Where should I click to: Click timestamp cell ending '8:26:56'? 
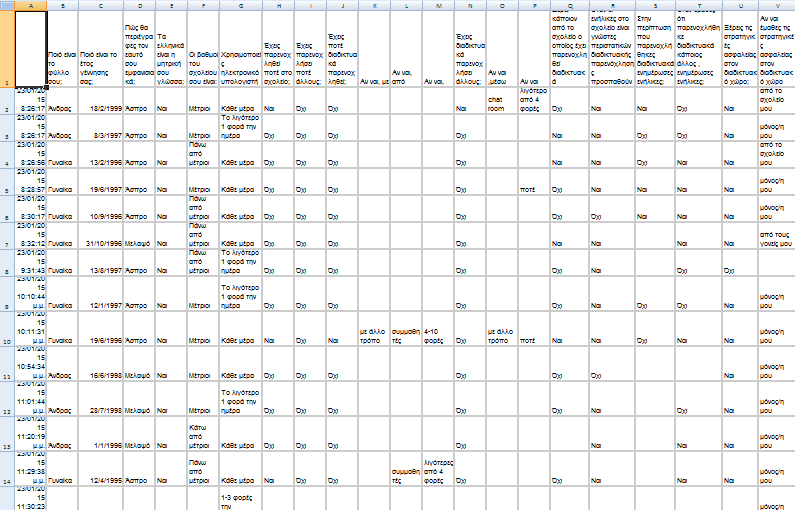(x=31, y=154)
